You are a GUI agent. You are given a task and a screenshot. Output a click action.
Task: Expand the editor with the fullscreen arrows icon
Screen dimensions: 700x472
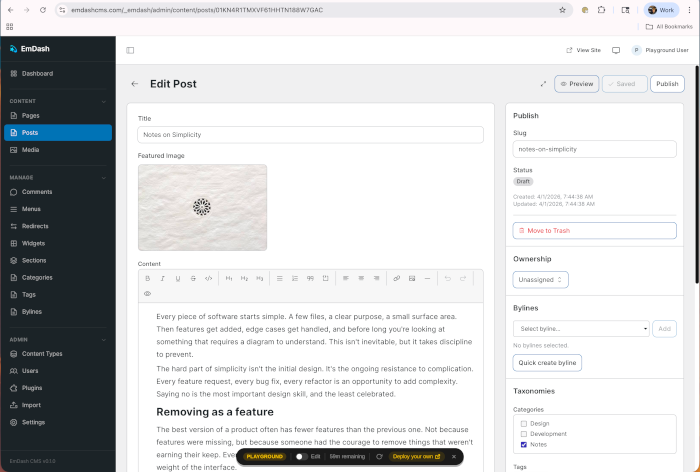coord(543,84)
